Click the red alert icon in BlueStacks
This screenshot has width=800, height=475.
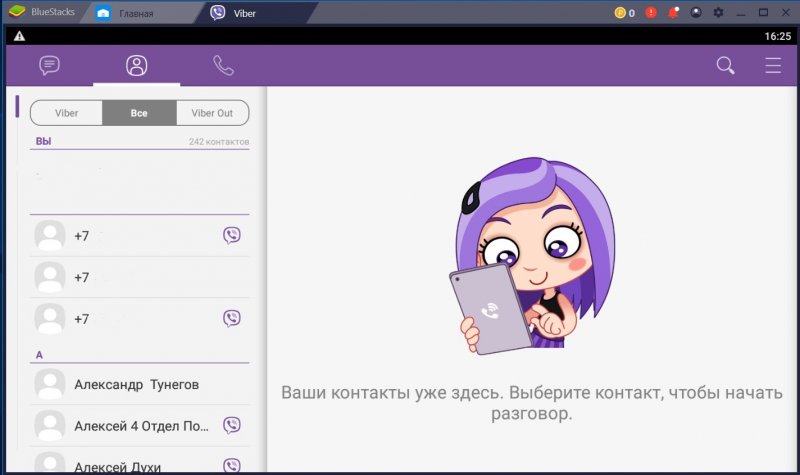[x=651, y=12]
